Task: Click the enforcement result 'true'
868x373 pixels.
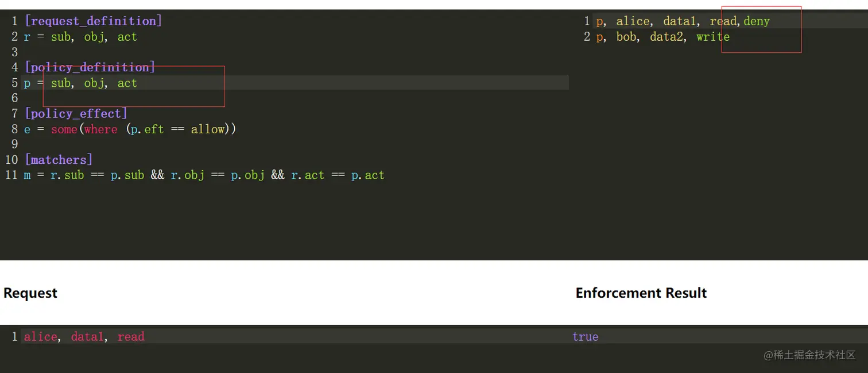Action: [x=585, y=337]
